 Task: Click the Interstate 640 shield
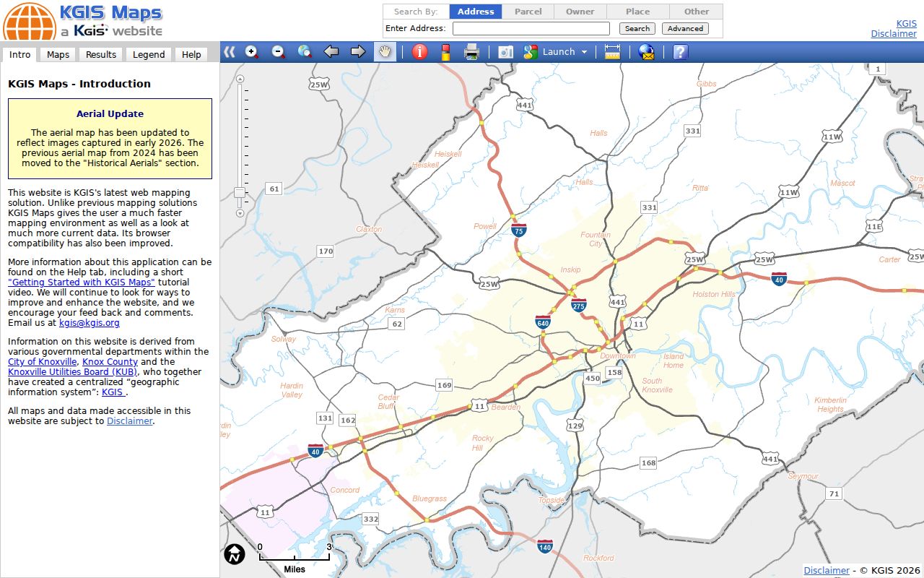tap(543, 322)
